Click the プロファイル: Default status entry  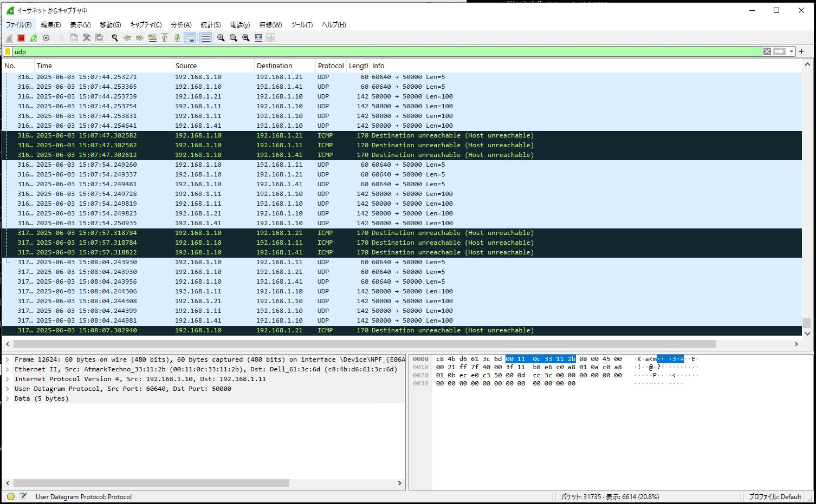point(775,496)
